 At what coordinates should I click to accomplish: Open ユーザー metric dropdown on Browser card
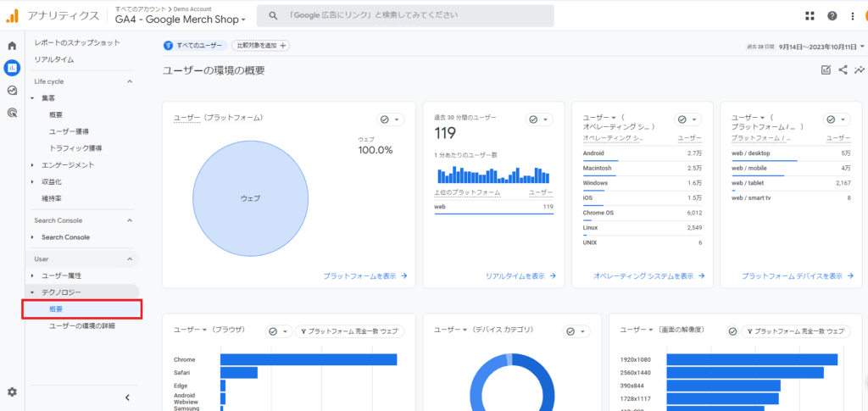(x=190, y=329)
